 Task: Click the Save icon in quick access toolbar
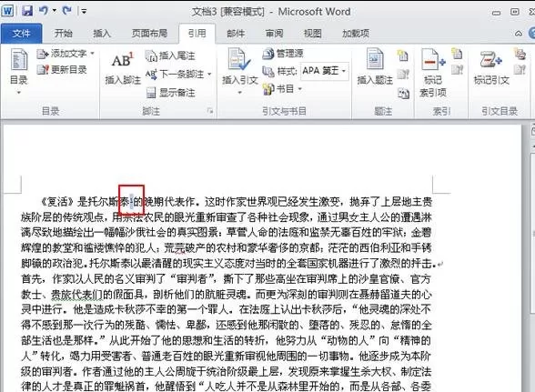coord(27,11)
